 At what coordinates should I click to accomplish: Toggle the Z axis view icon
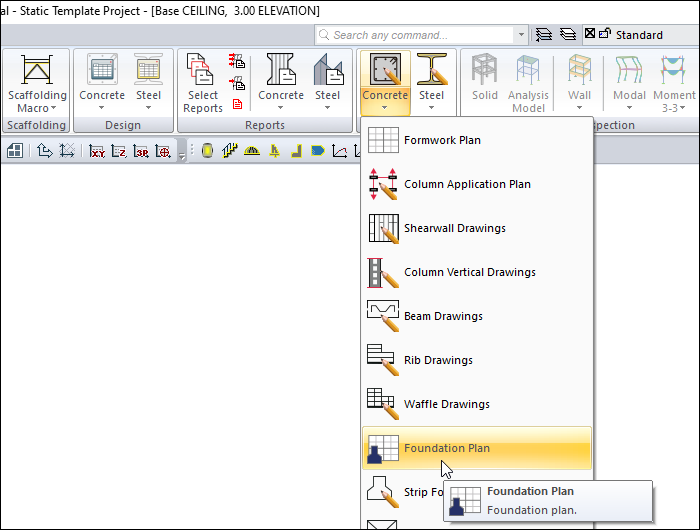pos(119,152)
